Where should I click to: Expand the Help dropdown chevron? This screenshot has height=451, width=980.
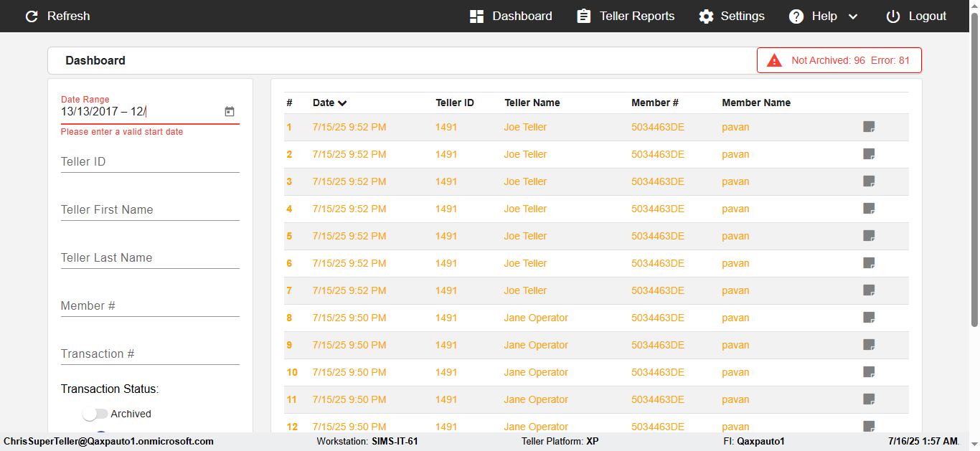(x=853, y=16)
